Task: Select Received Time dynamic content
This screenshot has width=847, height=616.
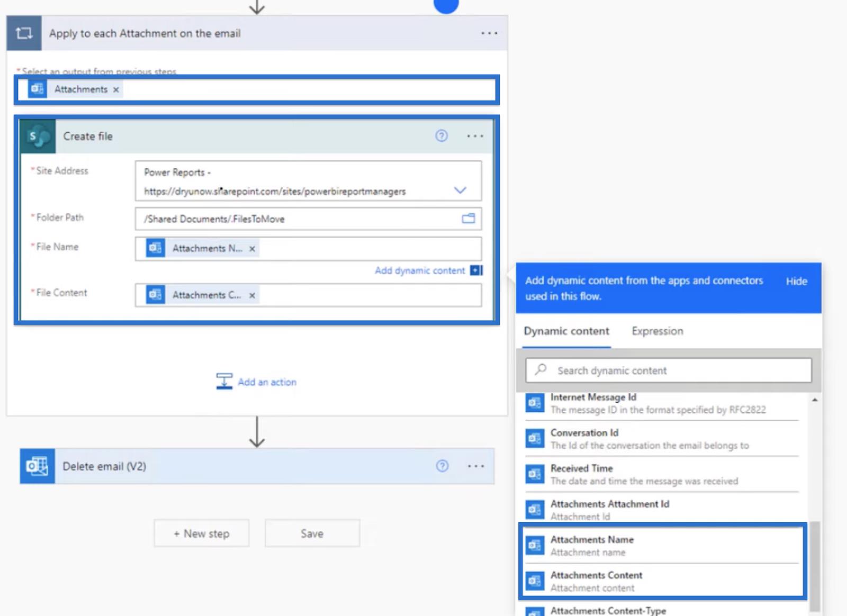Action: 662,474
